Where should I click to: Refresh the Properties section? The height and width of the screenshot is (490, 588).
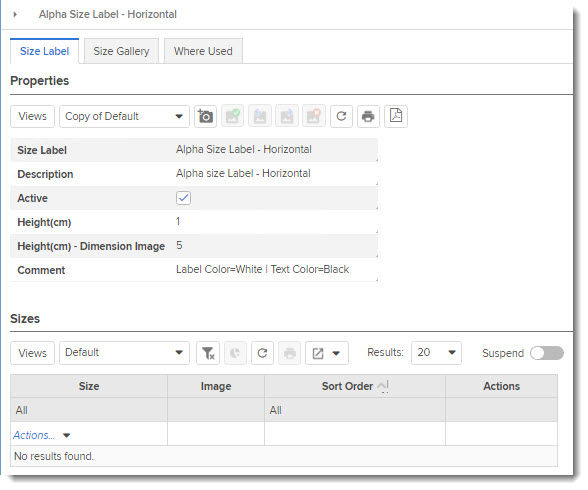pos(341,117)
